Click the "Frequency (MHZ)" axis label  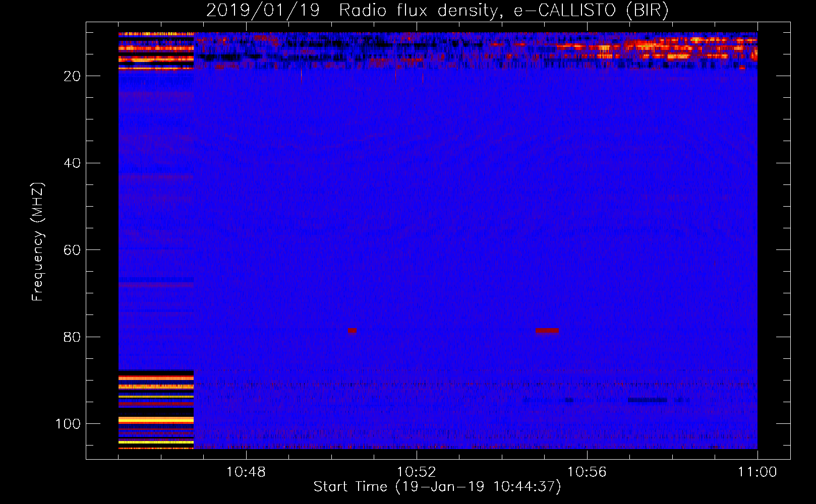pos(38,241)
